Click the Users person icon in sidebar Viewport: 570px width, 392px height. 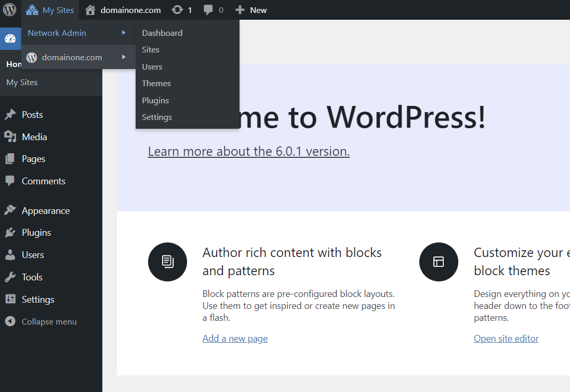click(10, 255)
